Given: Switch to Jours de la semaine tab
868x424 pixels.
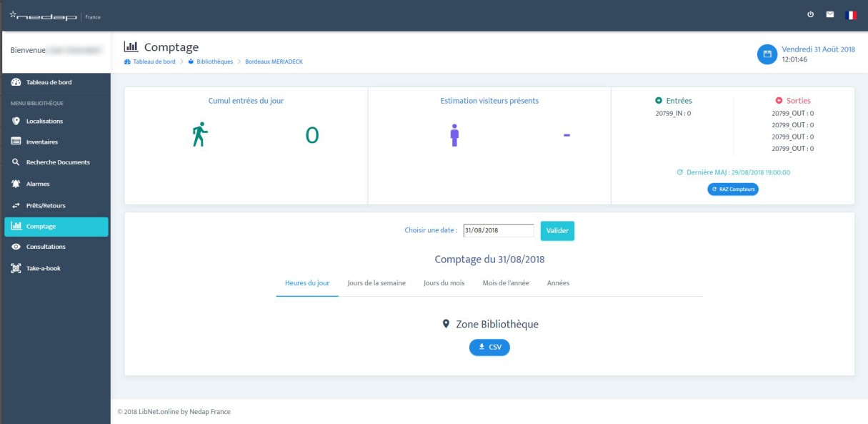Looking at the screenshot, I should [376, 283].
